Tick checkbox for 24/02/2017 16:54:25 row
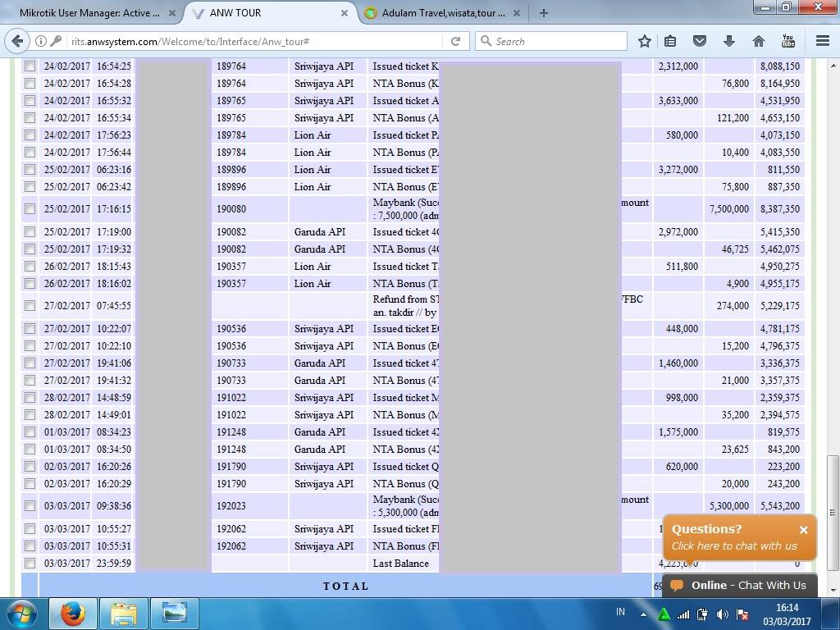Viewport: 840px width, 630px height. pos(30,66)
